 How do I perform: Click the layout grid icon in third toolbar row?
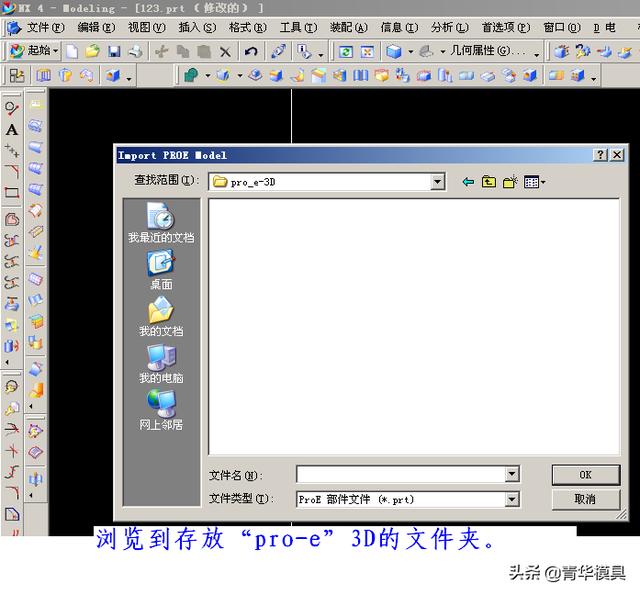[x=17, y=75]
